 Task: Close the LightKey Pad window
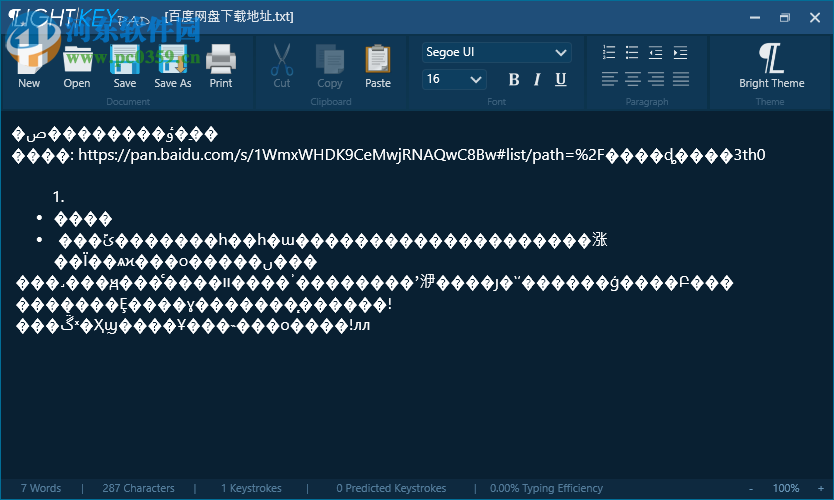(815, 18)
